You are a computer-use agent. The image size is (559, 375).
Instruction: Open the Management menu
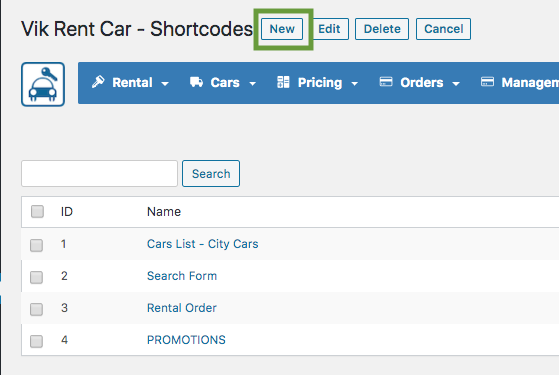[519, 82]
